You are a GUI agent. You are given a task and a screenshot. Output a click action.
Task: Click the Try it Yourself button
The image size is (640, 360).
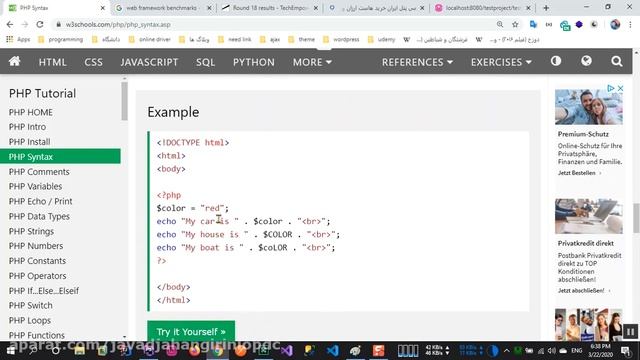(x=191, y=331)
